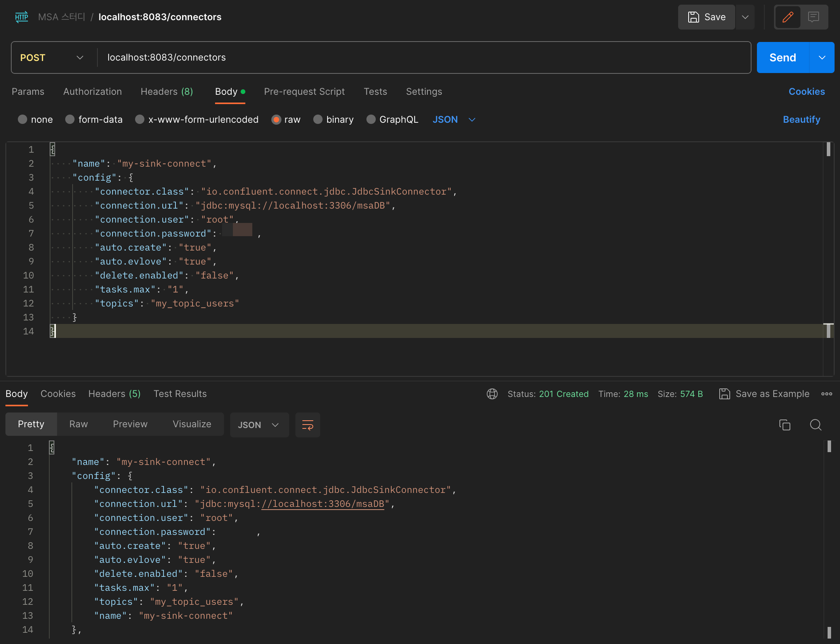Click the response word wrap icon
The width and height of the screenshot is (840, 644).
point(307,425)
